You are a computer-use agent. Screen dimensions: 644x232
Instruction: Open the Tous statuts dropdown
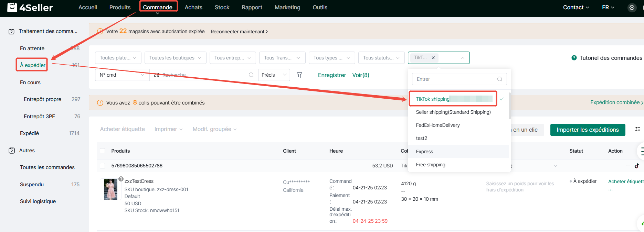[381, 58]
